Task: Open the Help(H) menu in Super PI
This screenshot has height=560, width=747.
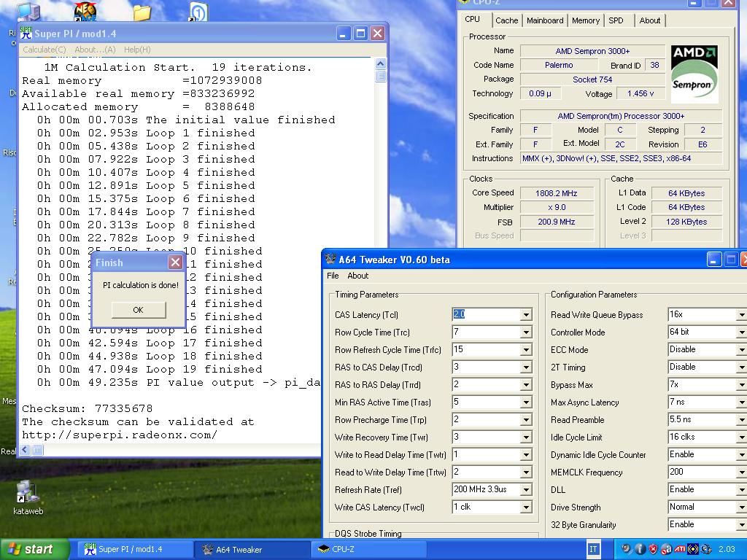Action: 137,50
